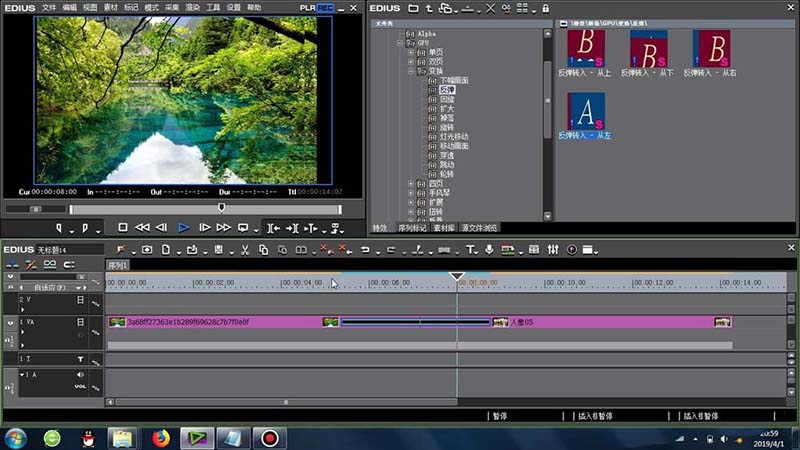Click the Fast Forward button in the player
Image resolution: width=800 pixels, height=450 pixels.
(222, 228)
